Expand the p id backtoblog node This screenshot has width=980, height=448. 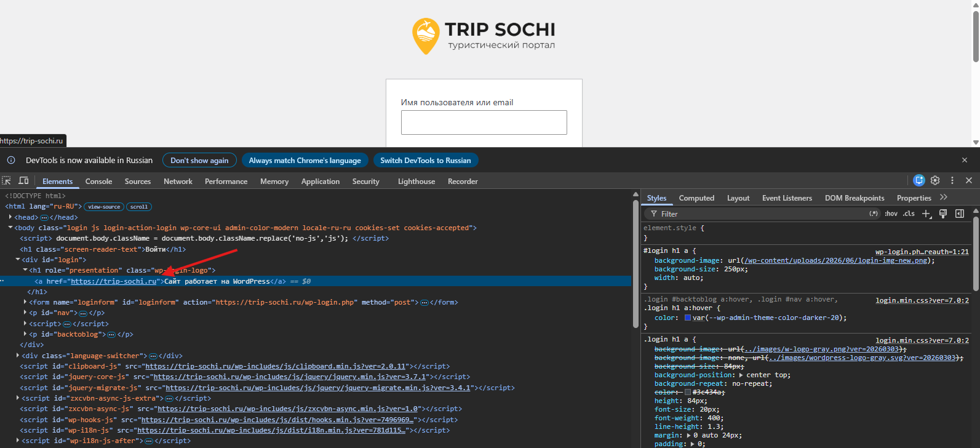click(25, 334)
